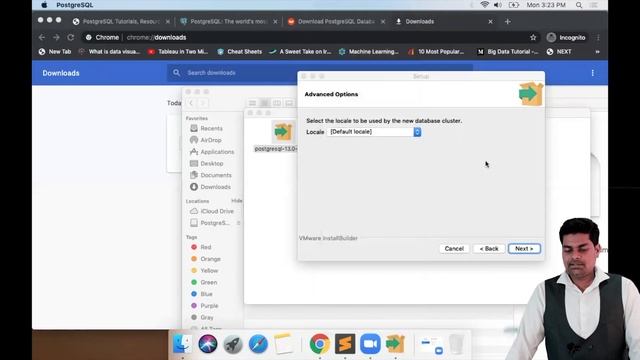Screen dimensions: 640x360
Task: Launch Siri from the Dock
Action: point(208,344)
